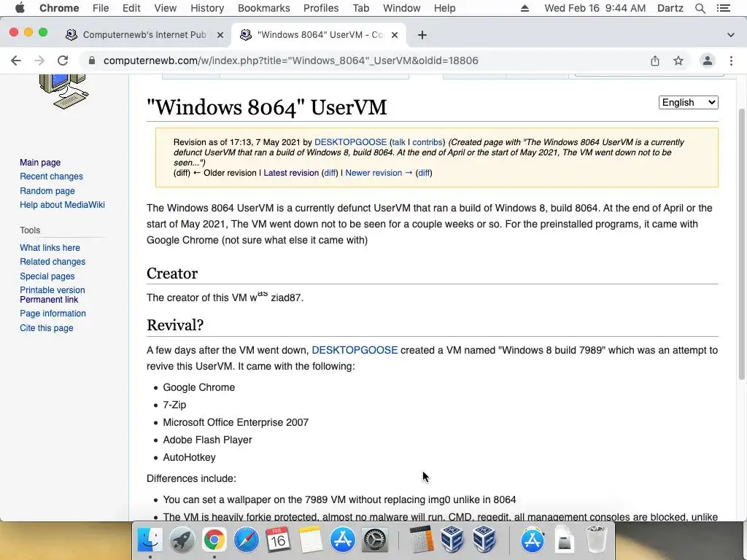Viewport: 747px width, 560px height.
Task: Open Finder from the Dock
Action: (150, 540)
